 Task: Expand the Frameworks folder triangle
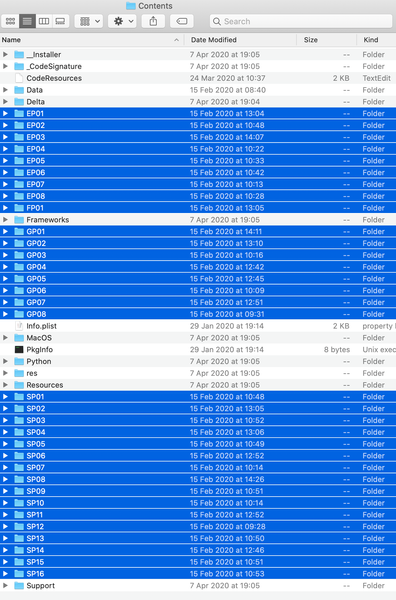[5, 220]
